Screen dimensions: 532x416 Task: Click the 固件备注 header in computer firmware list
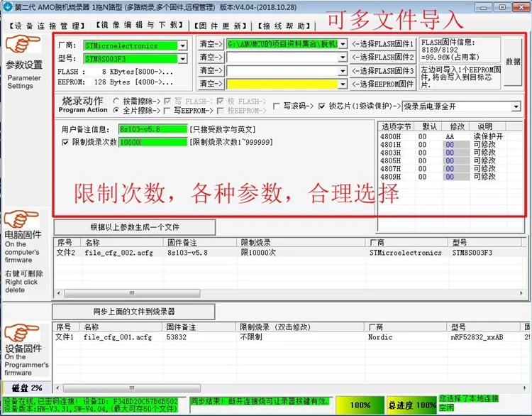[200, 243]
